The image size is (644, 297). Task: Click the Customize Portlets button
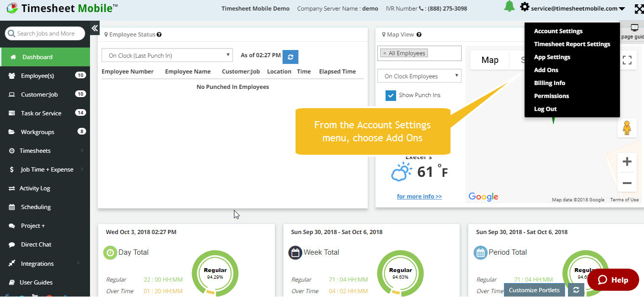coord(534,290)
